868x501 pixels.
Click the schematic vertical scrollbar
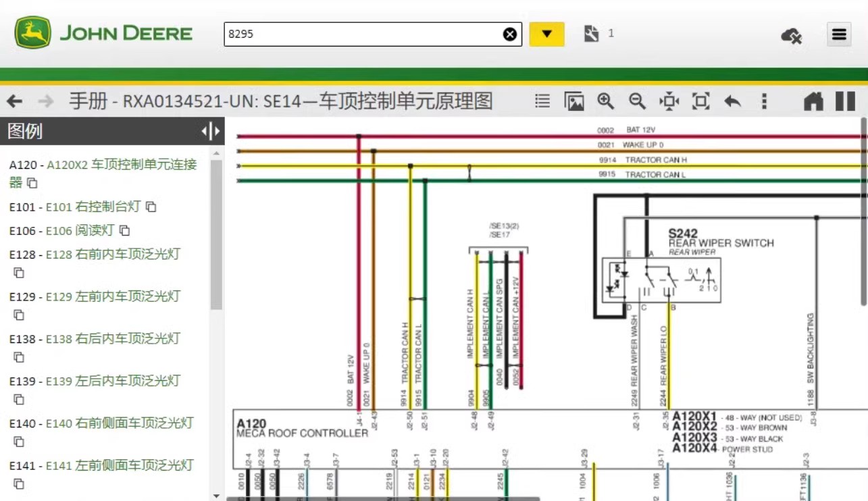tap(864, 211)
